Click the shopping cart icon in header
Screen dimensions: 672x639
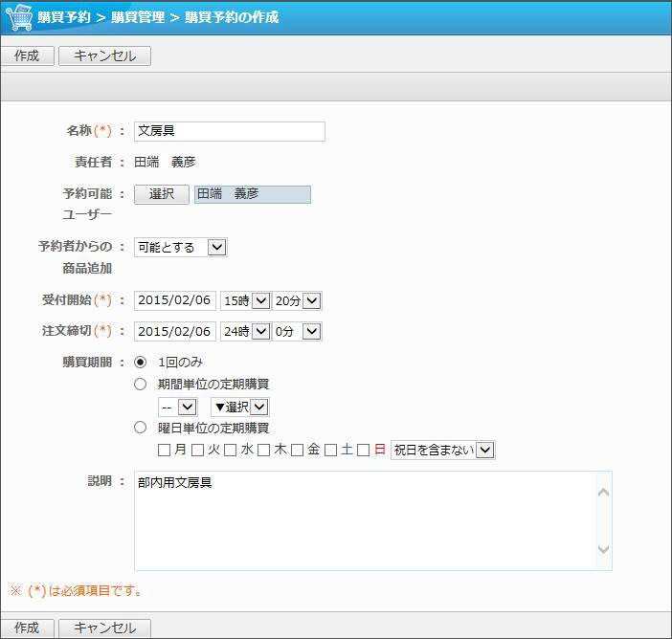click(x=19, y=17)
